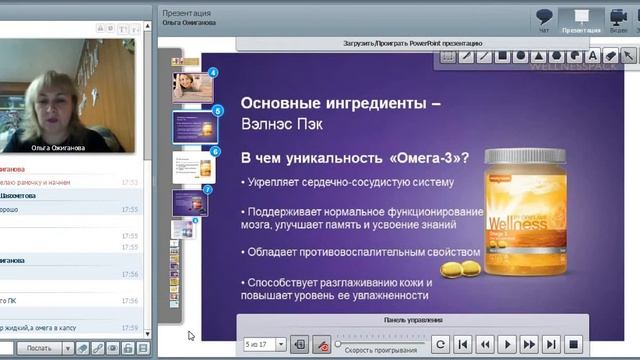Advance with the fast-forward button
640x360 pixels.
(529, 345)
